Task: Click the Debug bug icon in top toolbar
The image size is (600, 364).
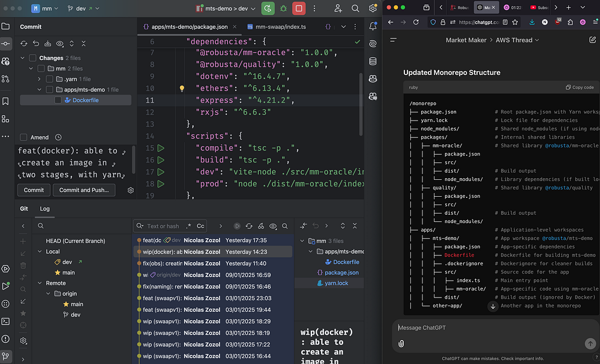Action: (284, 8)
